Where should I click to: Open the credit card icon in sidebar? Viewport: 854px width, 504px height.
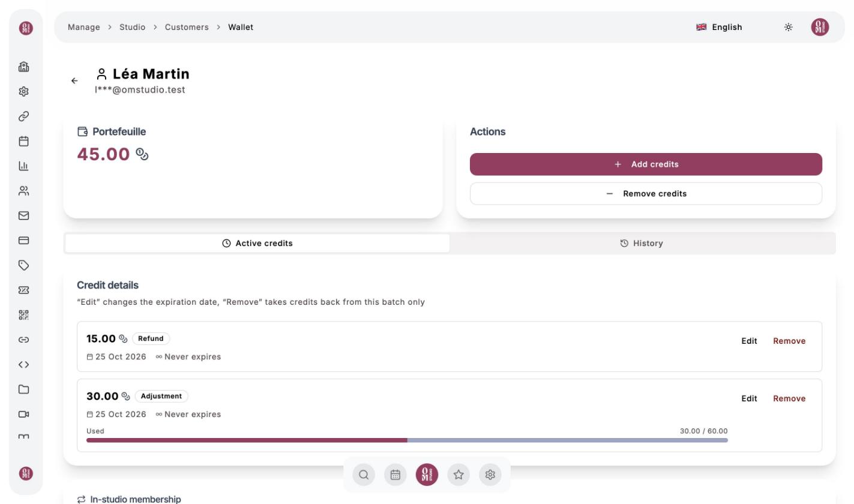[x=24, y=241]
